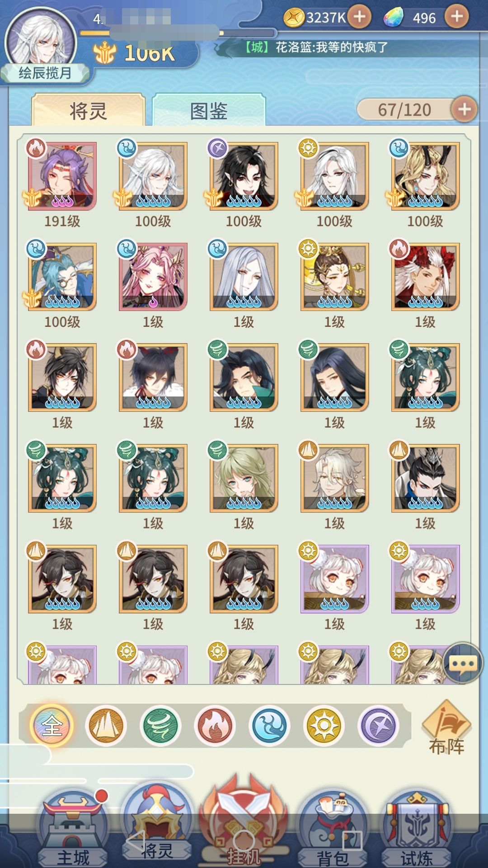Screen dimensions: 488x868
Task: Select the water element filter icon
Action: [x=269, y=726]
